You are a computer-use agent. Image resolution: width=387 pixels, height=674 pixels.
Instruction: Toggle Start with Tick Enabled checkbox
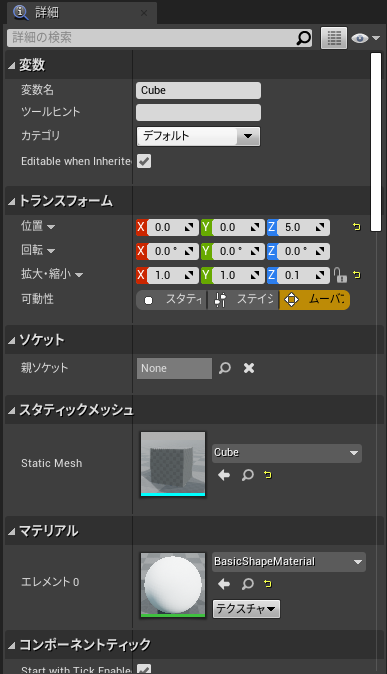pyautogui.click(x=144, y=669)
